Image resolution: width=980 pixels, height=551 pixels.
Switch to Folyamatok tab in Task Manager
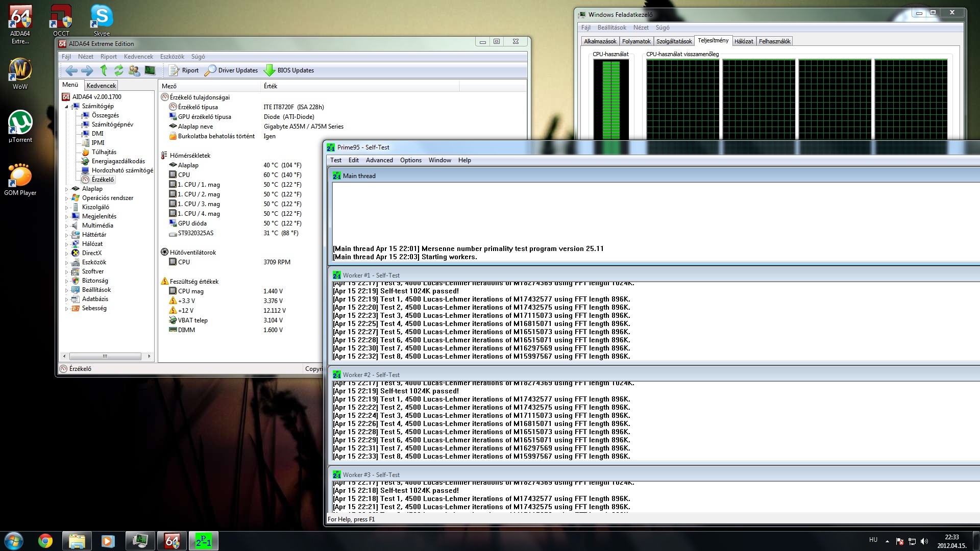coord(636,41)
